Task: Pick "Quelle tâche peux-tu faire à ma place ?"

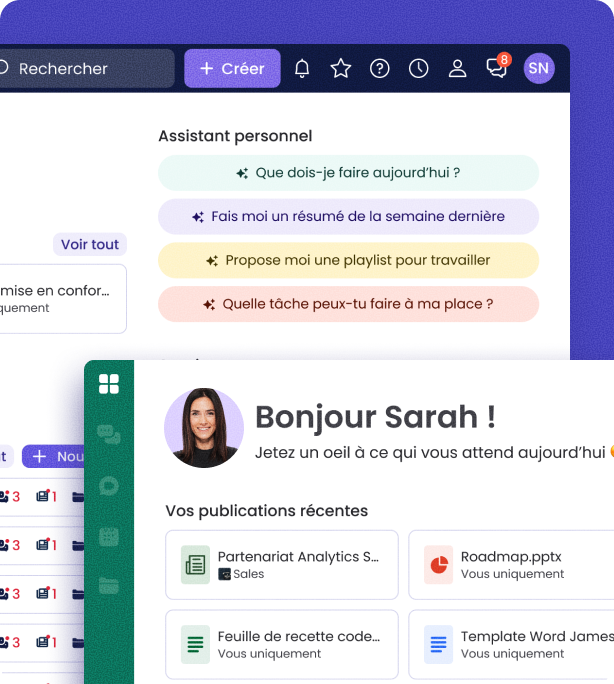Action: click(x=348, y=304)
